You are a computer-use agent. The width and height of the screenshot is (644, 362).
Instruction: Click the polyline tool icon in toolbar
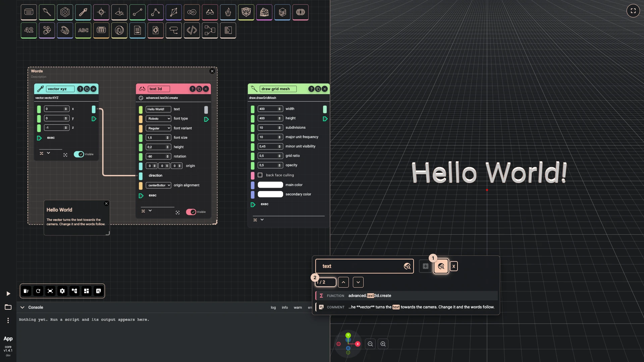coord(156,12)
